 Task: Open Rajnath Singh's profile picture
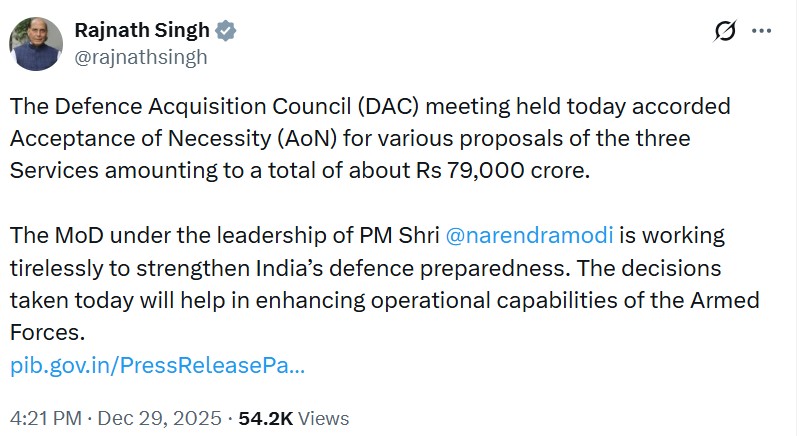click(x=38, y=43)
